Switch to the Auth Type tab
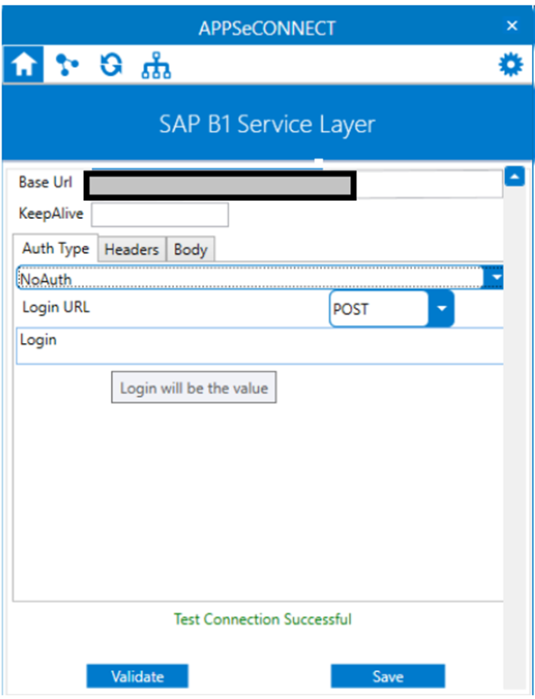 click(x=56, y=248)
